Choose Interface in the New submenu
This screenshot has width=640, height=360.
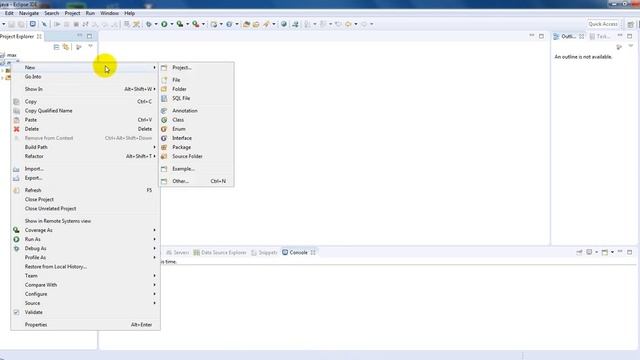(x=196, y=138)
